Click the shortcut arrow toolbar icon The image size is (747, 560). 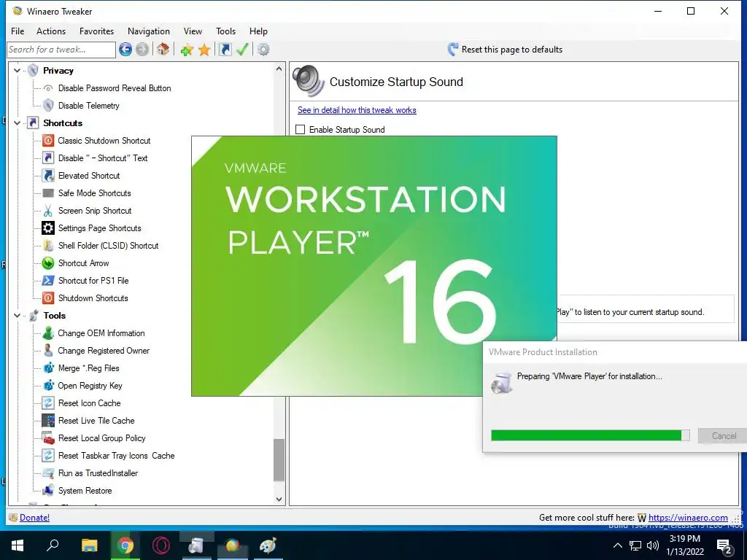coord(225,50)
